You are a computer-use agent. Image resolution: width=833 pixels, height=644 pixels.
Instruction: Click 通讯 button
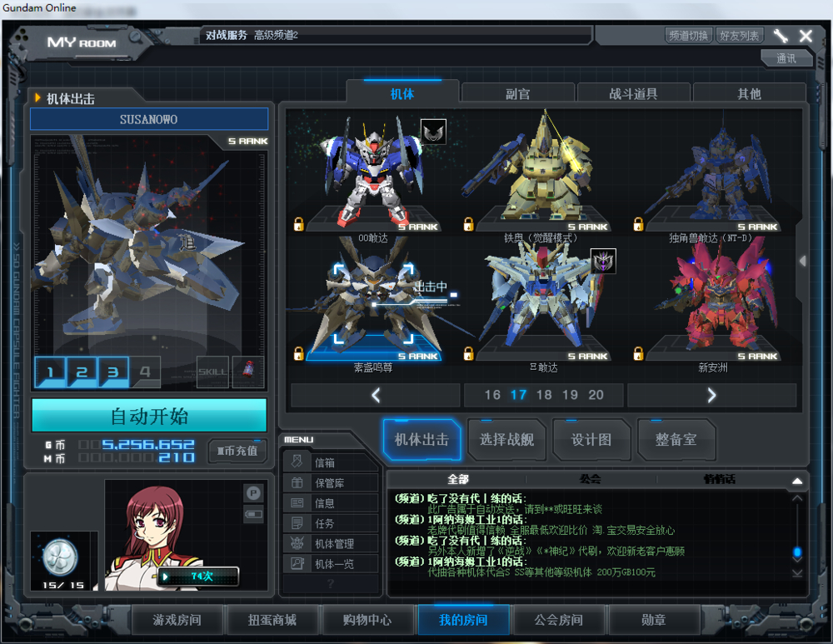click(x=786, y=58)
